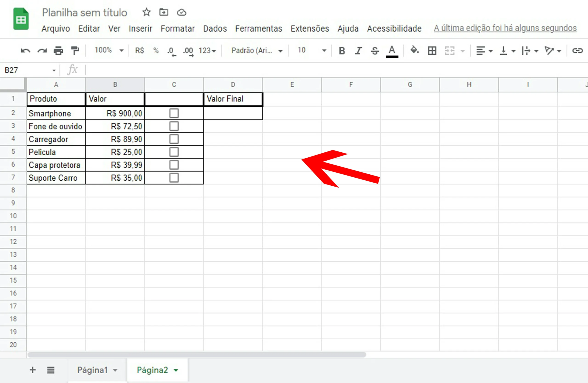
Task: Check the Suporte Carro checkbox
Action: pos(174,178)
